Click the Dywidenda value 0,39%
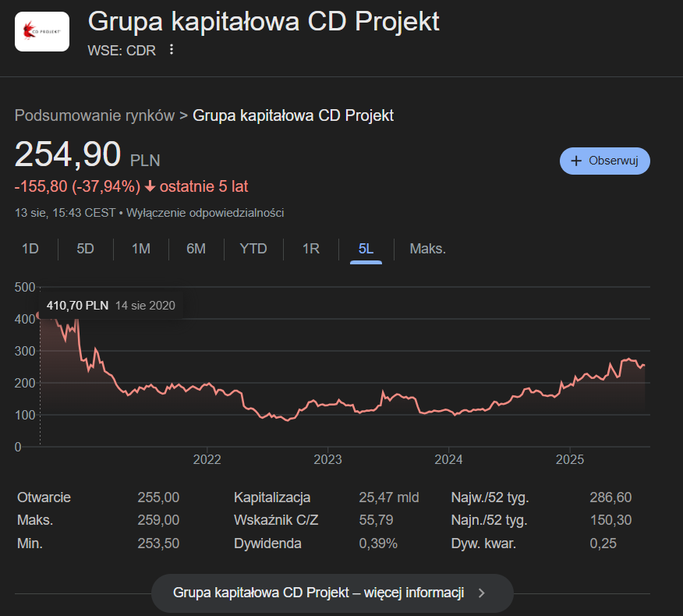 tap(378, 543)
